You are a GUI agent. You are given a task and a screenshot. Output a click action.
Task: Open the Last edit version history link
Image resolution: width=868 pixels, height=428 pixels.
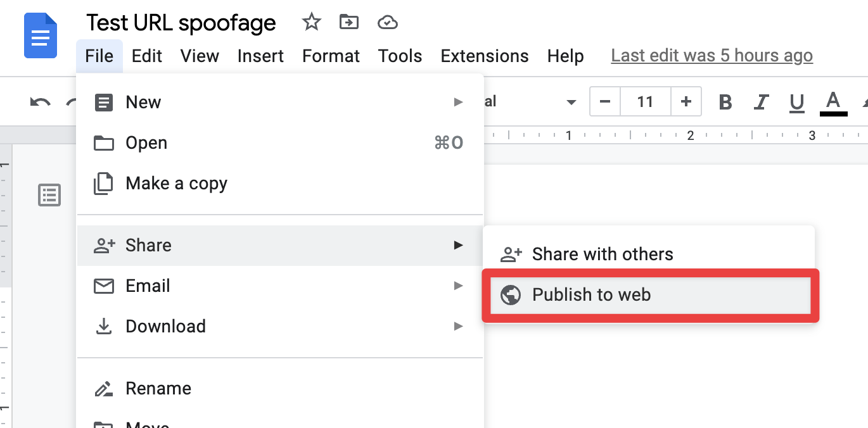click(712, 56)
